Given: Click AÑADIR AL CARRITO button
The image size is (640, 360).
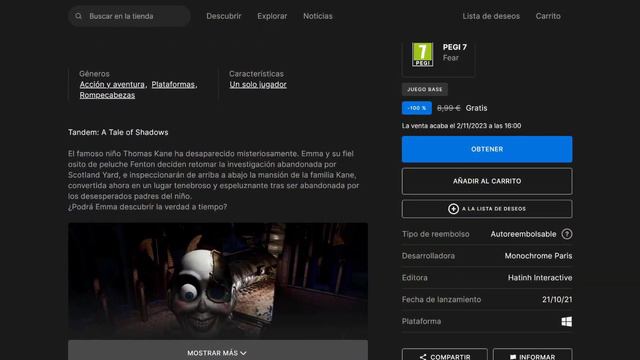Looking at the screenshot, I should point(487,181).
